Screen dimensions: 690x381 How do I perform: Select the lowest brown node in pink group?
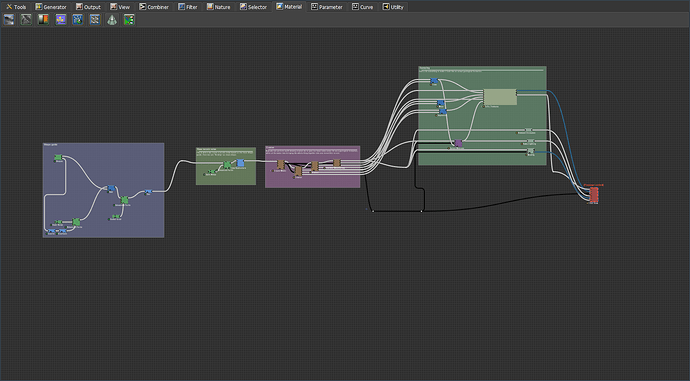(298, 171)
